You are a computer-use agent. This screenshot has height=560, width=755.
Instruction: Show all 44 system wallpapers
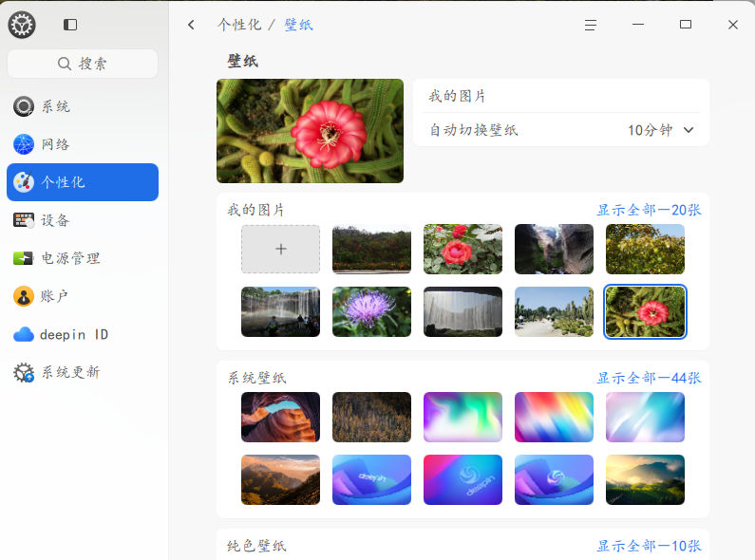(x=649, y=378)
